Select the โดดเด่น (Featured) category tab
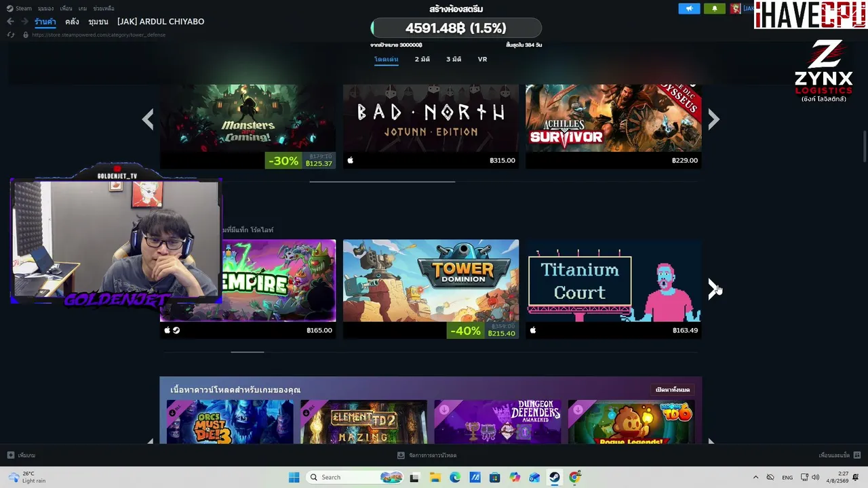 [387, 59]
